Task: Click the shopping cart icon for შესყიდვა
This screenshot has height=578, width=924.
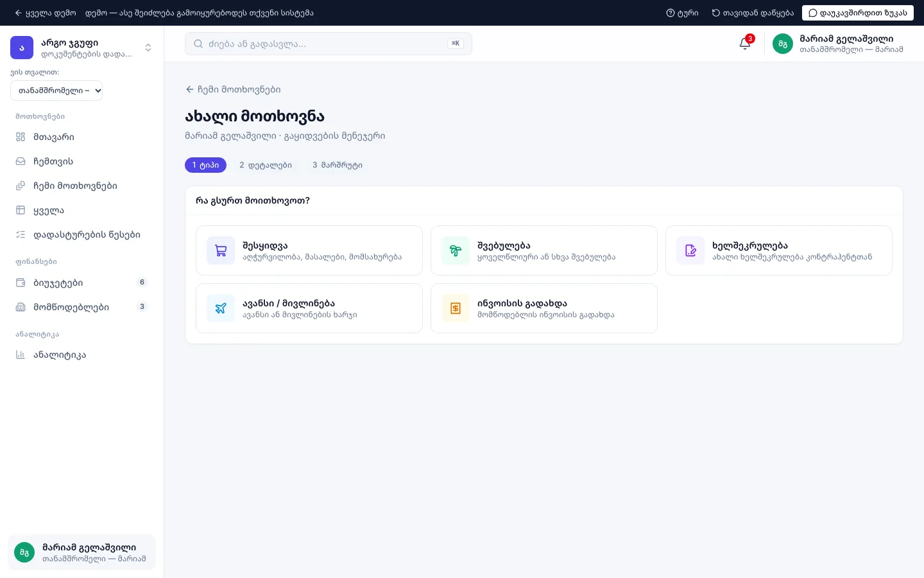Action: [221, 250]
